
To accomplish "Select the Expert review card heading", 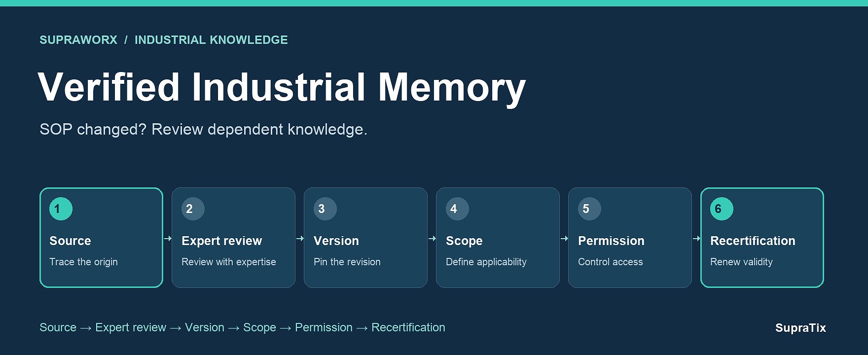I will [x=221, y=241].
